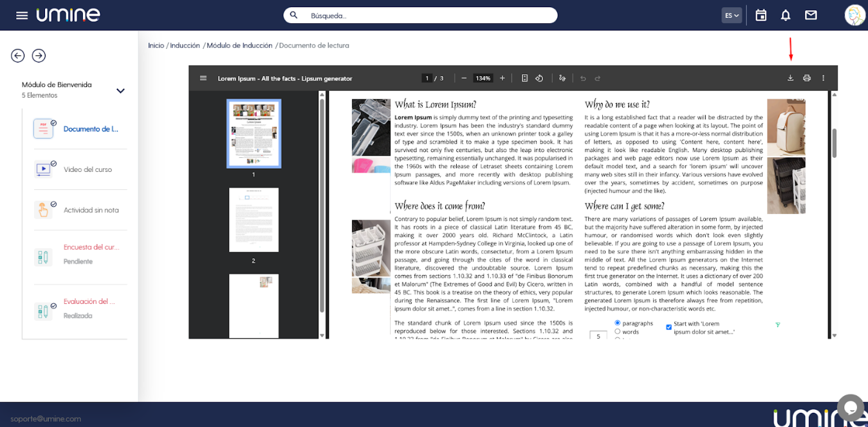
Task: Select page 2 thumbnail
Action: pos(254,220)
